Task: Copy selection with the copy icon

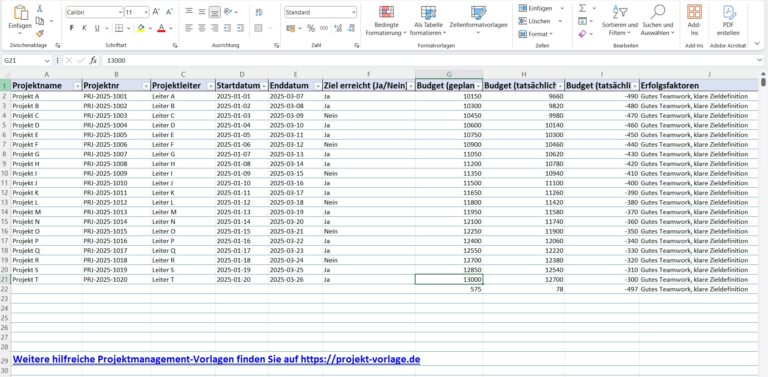Action: [40, 21]
